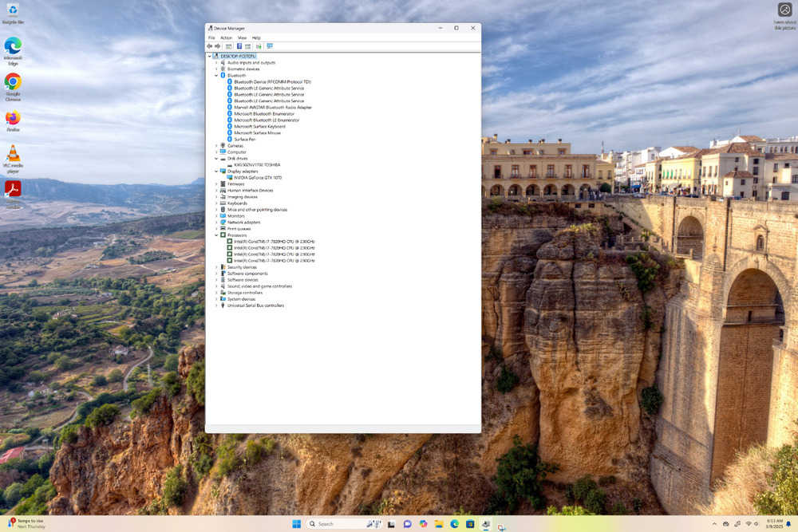798x532 pixels.
Task: Open the VLC media player desktop shortcut
Action: pos(13,158)
